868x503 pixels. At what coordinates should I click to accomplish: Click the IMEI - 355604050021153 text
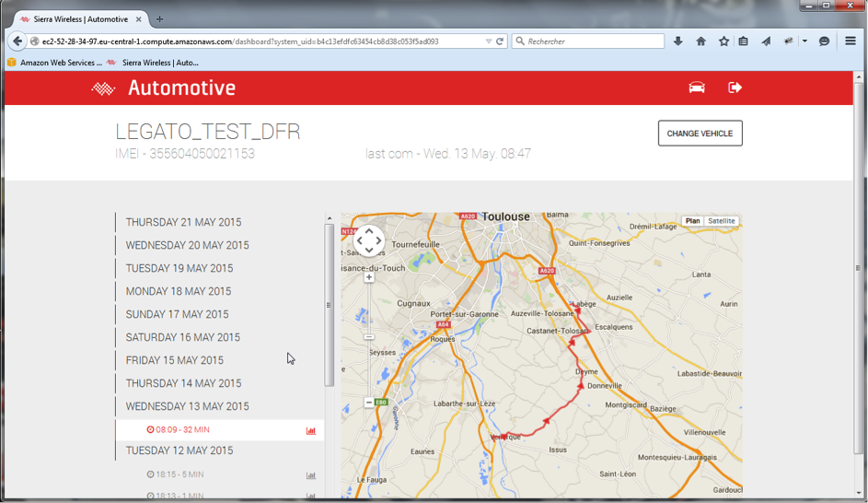click(185, 154)
